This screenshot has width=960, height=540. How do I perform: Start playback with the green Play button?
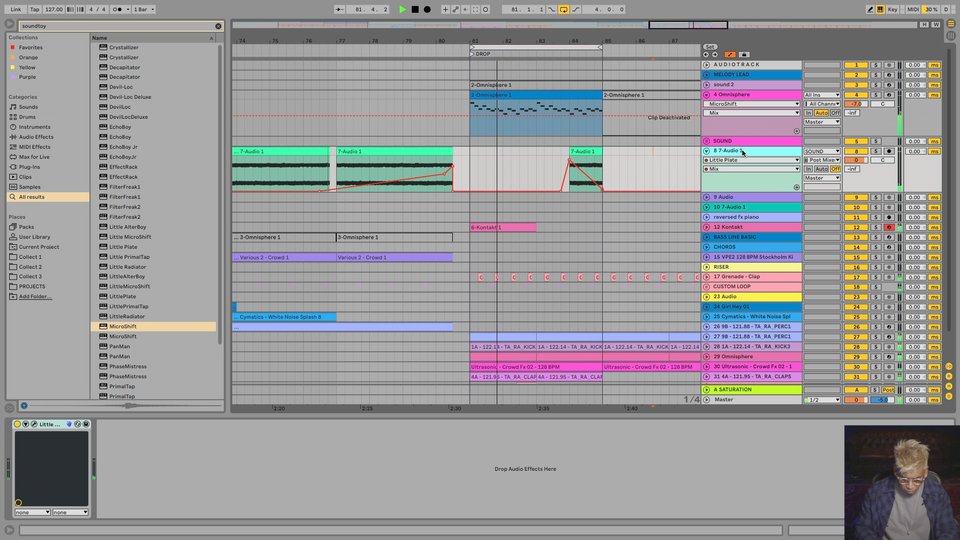coord(402,9)
